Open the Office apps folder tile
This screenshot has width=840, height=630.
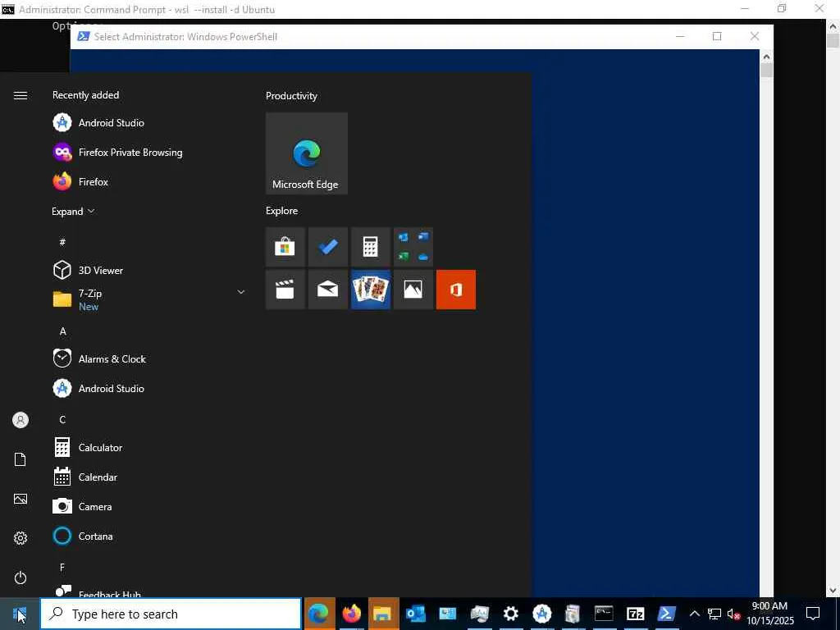point(413,247)
